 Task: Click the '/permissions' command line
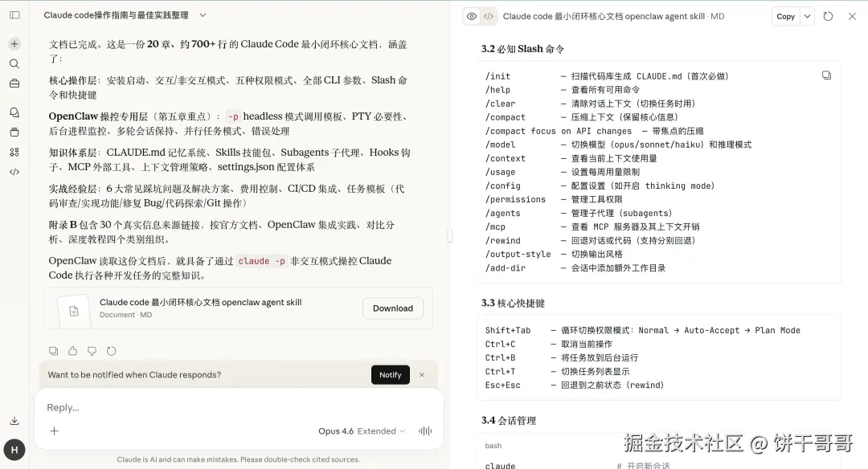554,200
